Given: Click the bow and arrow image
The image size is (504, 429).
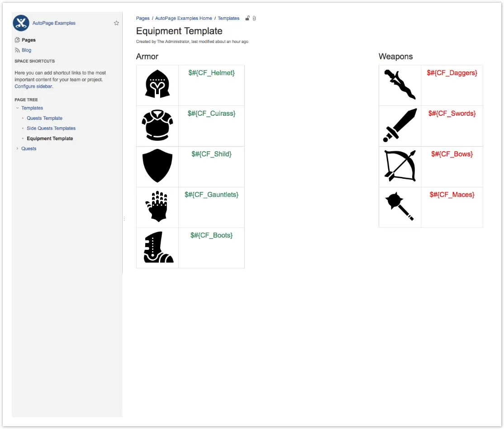Looking at the screenshot, I should (399, 166).
